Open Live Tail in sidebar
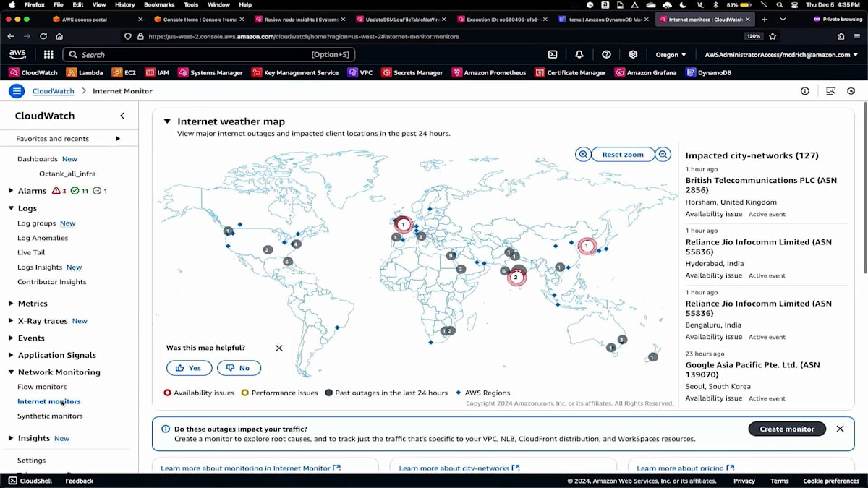 (x=31, y=252)
